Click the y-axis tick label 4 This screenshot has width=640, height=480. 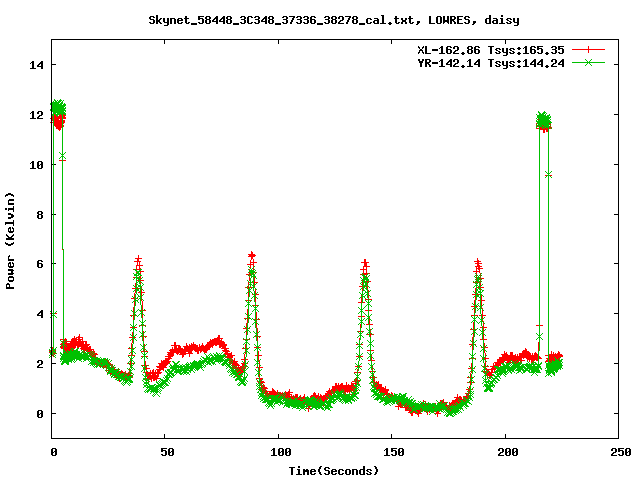coord(40,314)
